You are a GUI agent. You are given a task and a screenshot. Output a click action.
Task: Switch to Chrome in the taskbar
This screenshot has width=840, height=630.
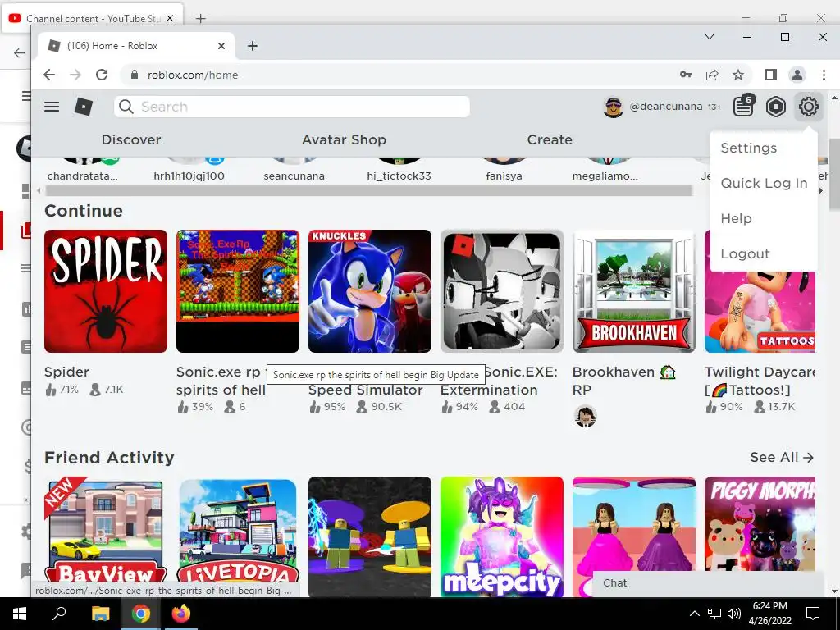click(141, 614)
